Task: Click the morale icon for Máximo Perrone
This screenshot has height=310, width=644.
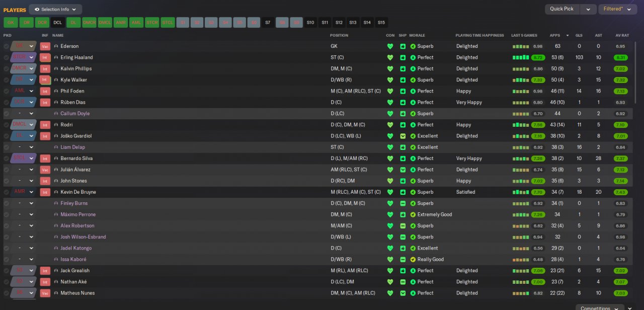Action: tap(413, 214)
